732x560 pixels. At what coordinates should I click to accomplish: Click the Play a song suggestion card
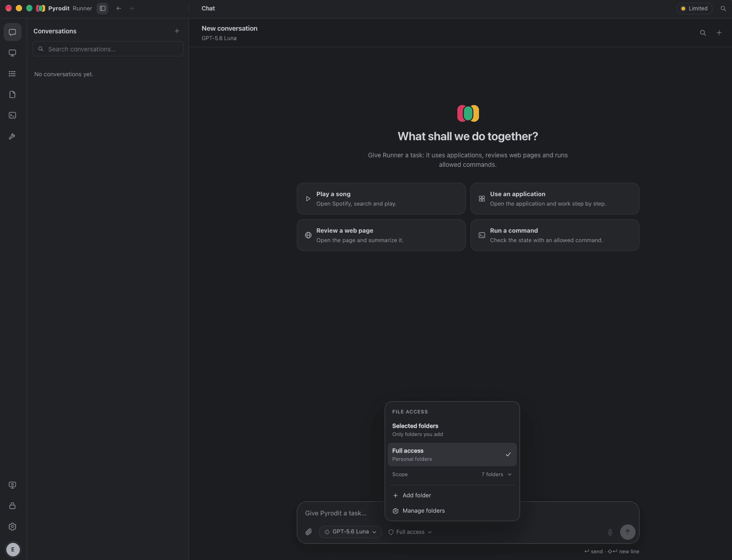coord(381,198)
